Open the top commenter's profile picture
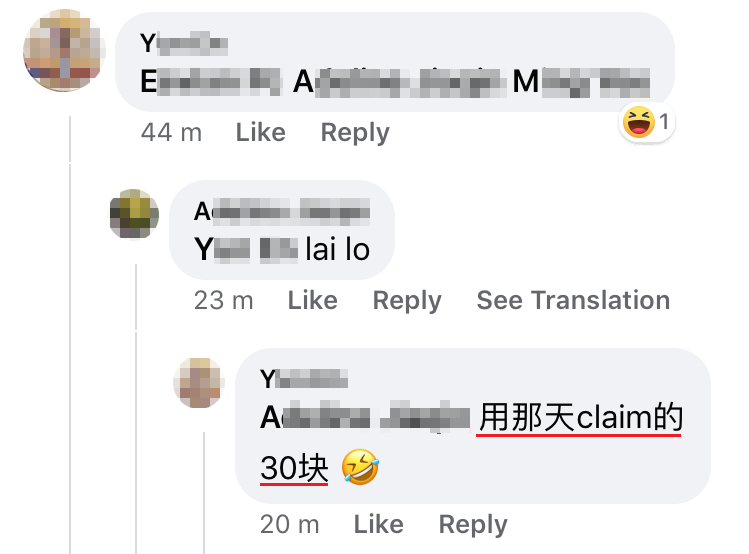The height and width of the screenshot is (554, 749). coord(64,50)
